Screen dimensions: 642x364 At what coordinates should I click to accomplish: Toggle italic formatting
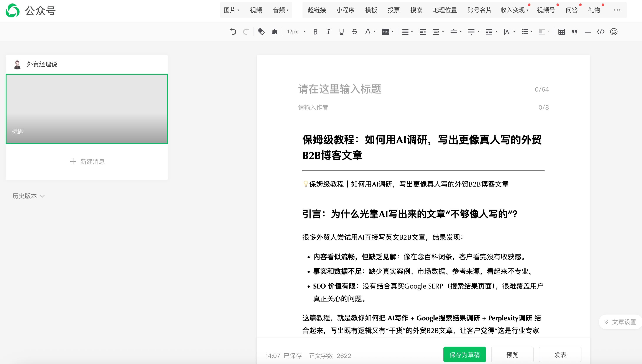click(328, 32)
